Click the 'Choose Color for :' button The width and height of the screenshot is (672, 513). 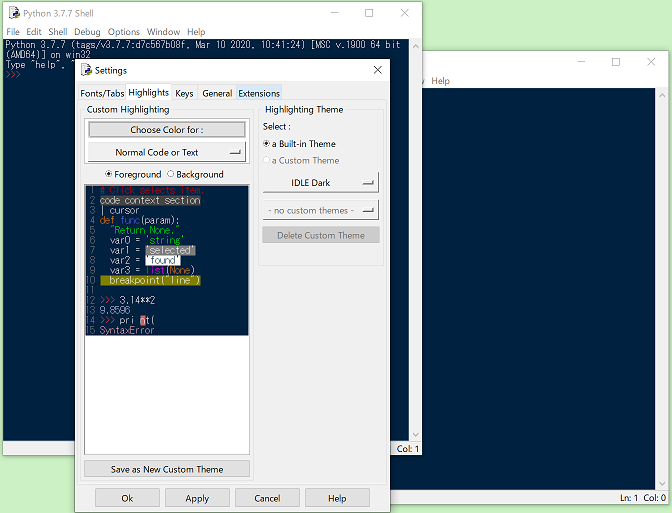(167, 129)
